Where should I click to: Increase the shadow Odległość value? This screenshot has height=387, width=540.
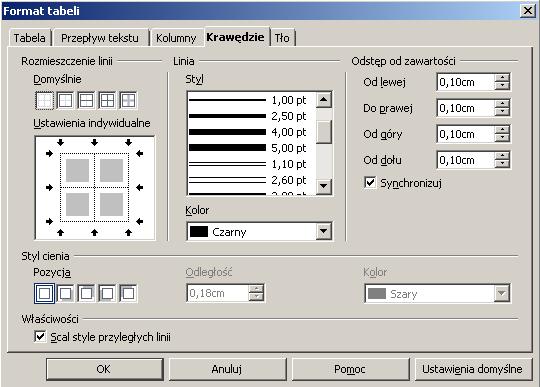coord(256,289)
